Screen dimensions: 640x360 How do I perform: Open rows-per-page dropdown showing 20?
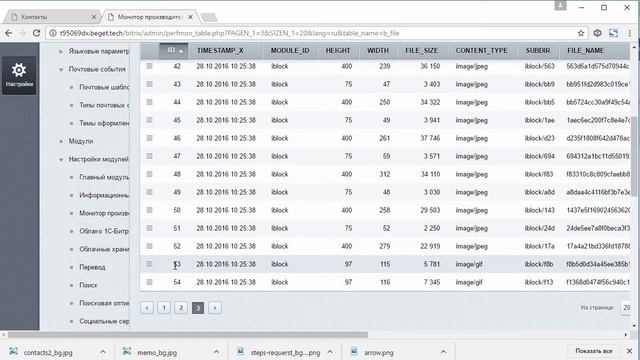[626, 308]
